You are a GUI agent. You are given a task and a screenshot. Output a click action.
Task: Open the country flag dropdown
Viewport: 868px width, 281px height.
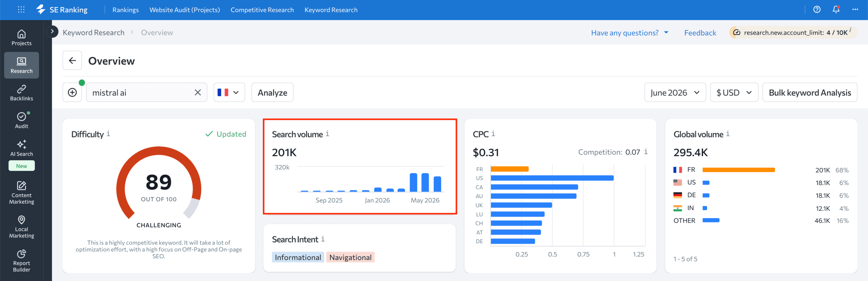229,93
